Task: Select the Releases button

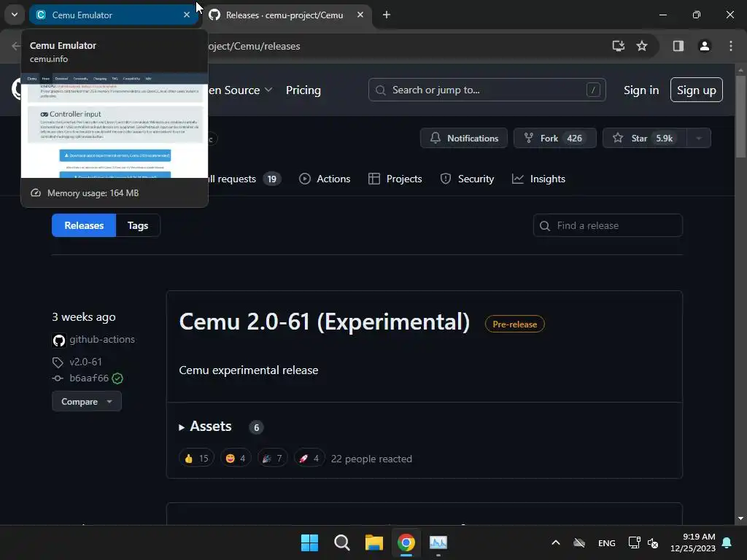Action: (x=84, y=225)
